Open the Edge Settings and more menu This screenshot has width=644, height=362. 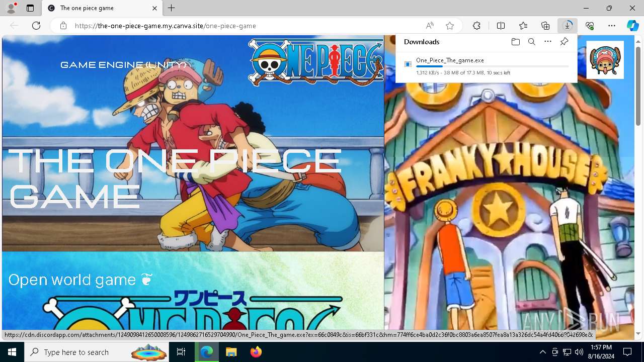tap(612, 26)
